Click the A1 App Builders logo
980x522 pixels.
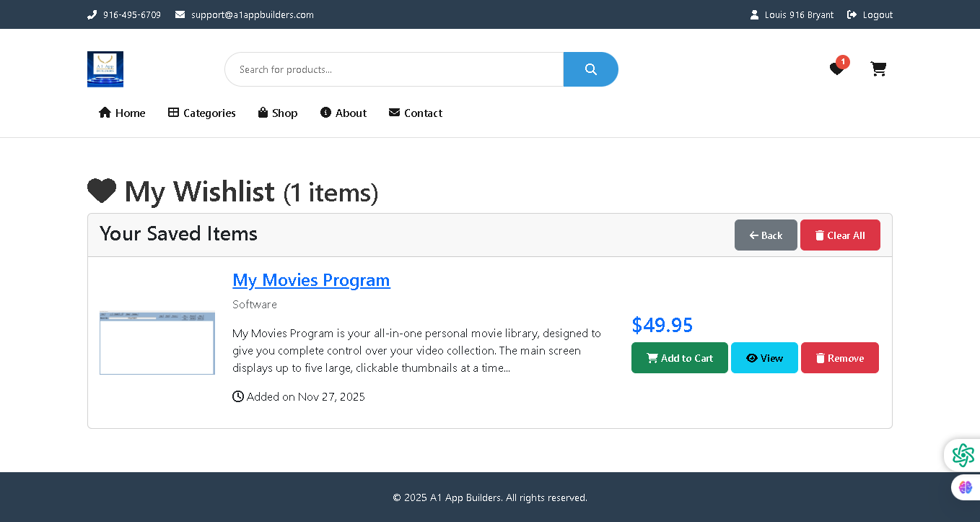tap(105, 69)
